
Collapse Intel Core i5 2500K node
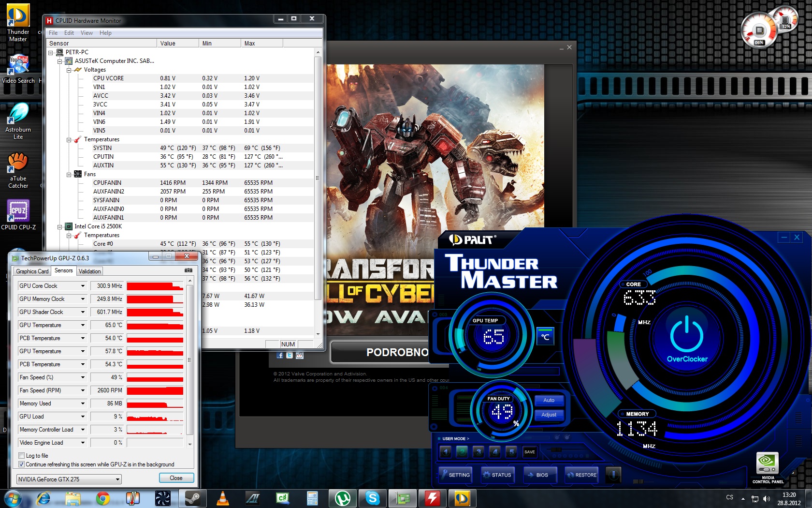coord(59,227)
